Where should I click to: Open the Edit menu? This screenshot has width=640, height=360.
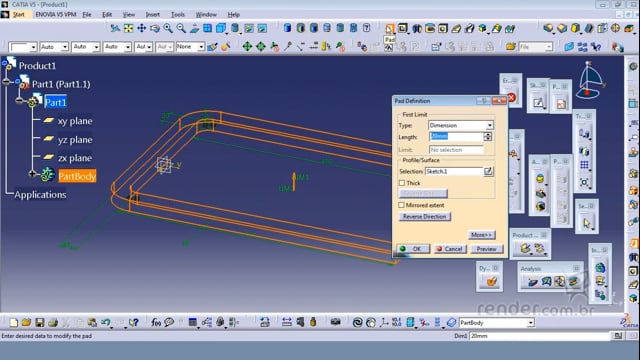click(x=107, y=14)
